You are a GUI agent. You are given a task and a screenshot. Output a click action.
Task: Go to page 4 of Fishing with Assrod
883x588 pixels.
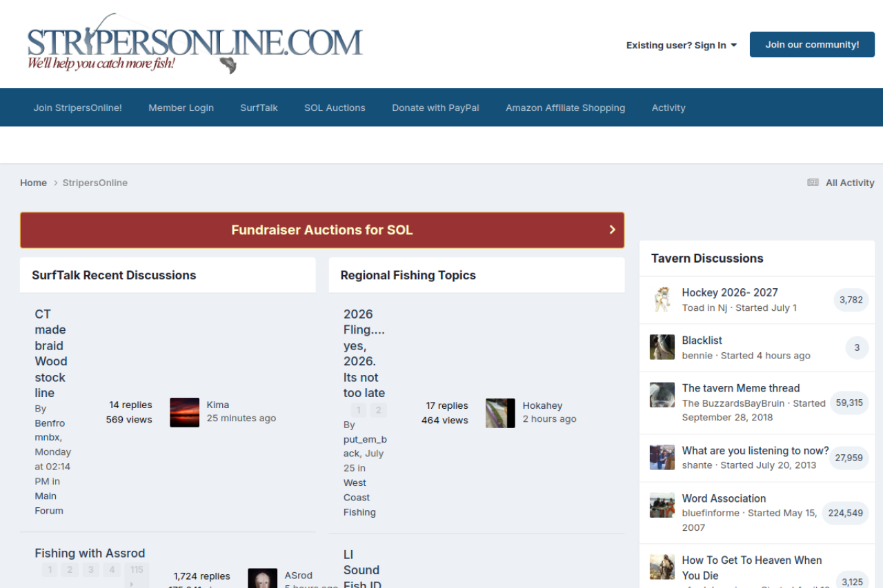112,570
